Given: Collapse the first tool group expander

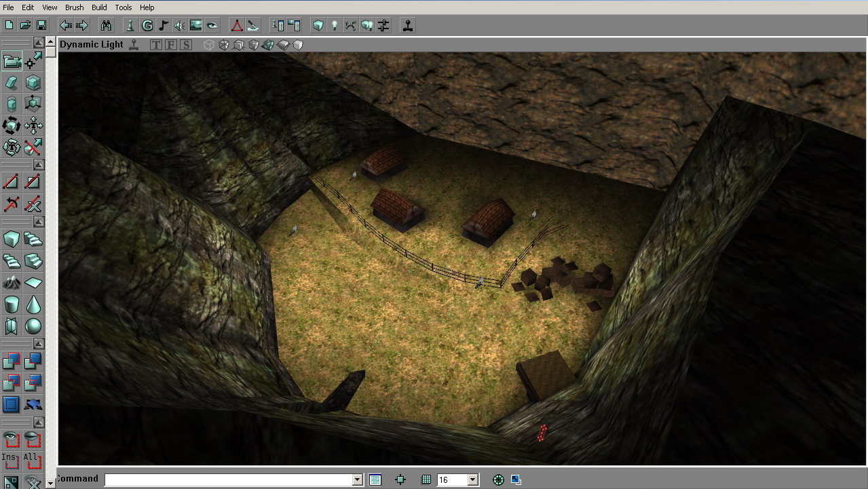Looking at the screenshot, I should tap(39, 43).
